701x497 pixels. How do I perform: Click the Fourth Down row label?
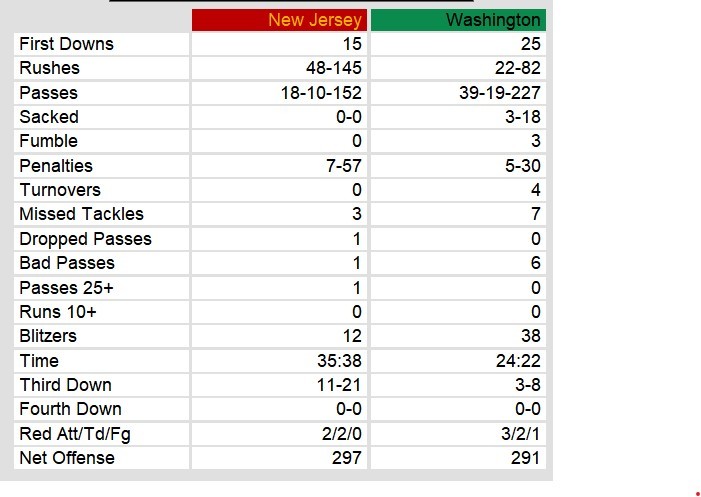pyautogui.click(x=71, y=409)
